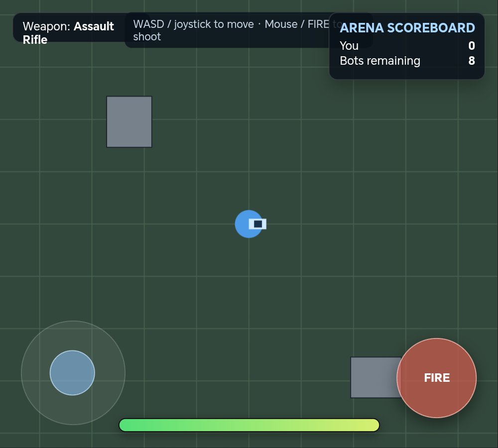Click the gray obstacle block beside the FIRE button
The width and height of the screenshot is (498, 448).
tap(375, 377)
